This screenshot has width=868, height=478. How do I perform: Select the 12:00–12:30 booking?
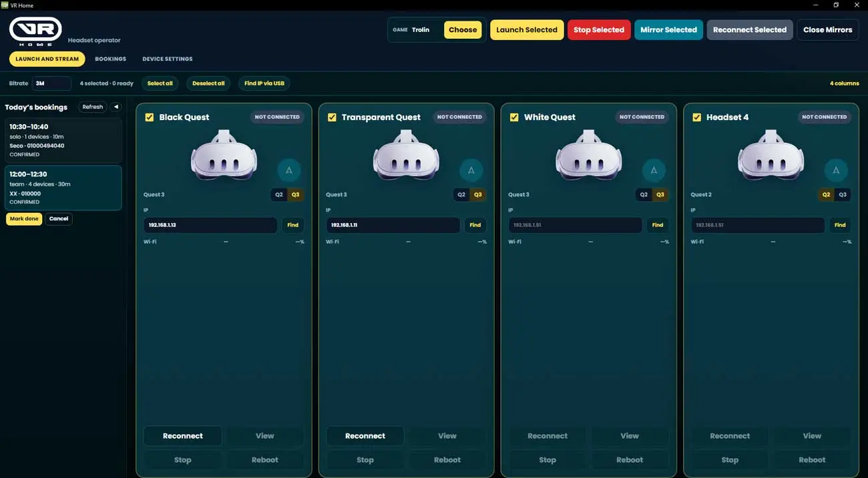pos(63,188)
